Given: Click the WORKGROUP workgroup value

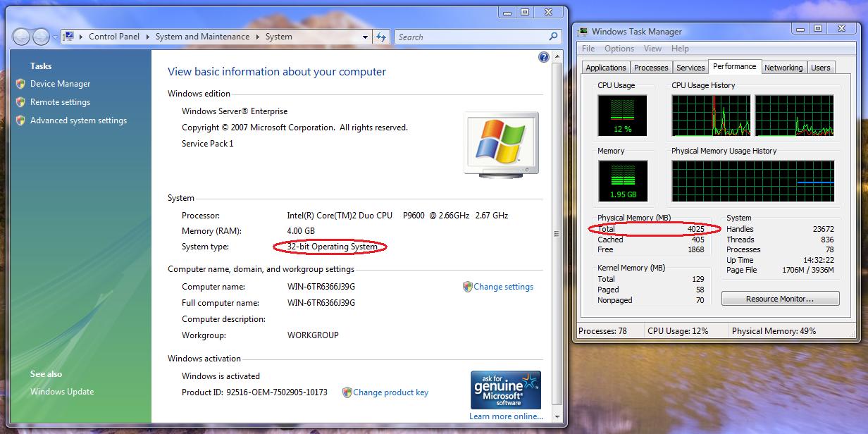Looking at the screenshot, I should 313,335.
